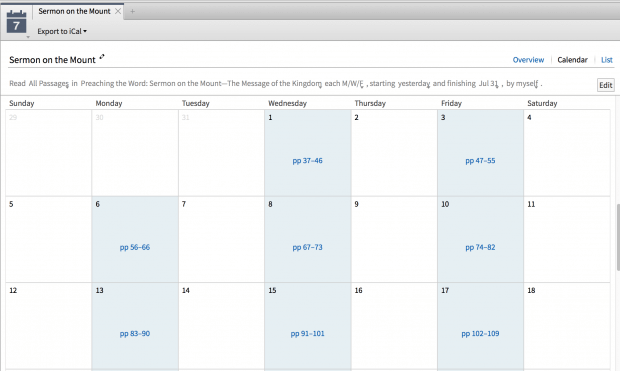Open the reading plan calendar icon menu
Image resolution: width=620 pixels, height=371 pixels.
pyautogui.click(x=17, y=23)
